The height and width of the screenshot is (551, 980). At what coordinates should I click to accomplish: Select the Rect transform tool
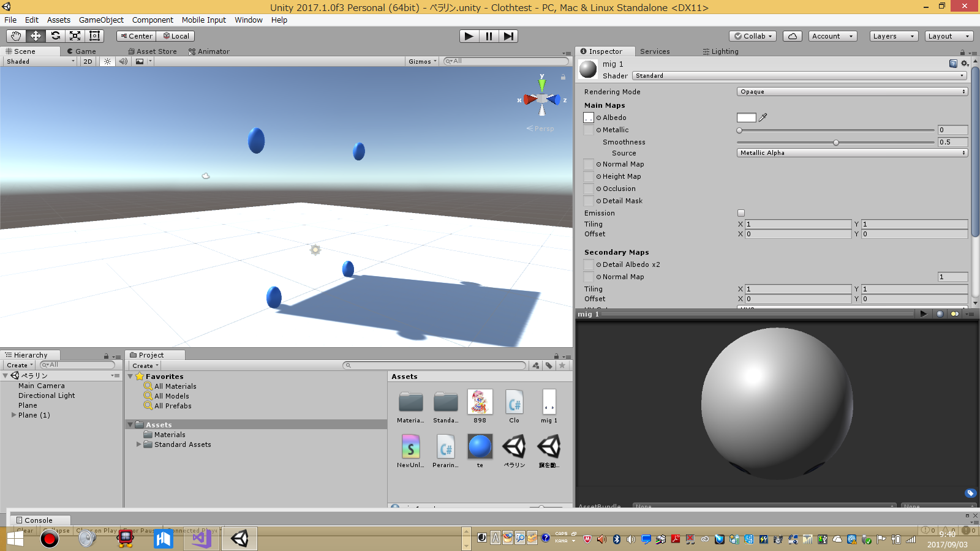pos(95,36)
